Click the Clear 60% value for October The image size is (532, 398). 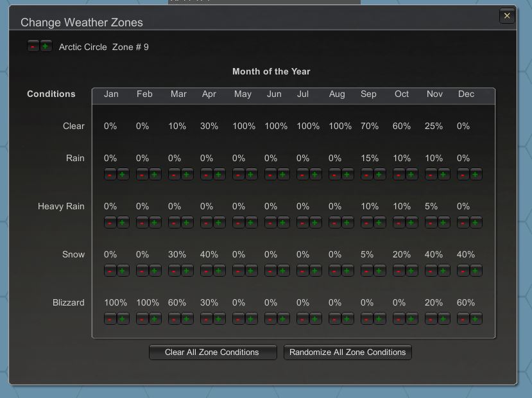pos(402,126)
